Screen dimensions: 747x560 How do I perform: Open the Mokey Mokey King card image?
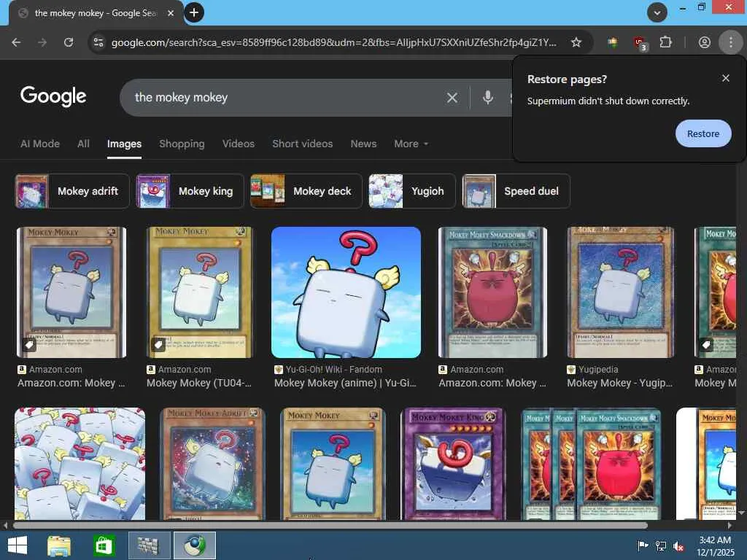click(x=454, y=464)
